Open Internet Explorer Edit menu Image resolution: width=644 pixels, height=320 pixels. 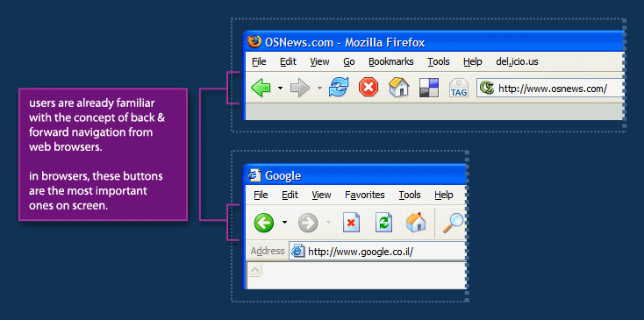tap(290, 195)
